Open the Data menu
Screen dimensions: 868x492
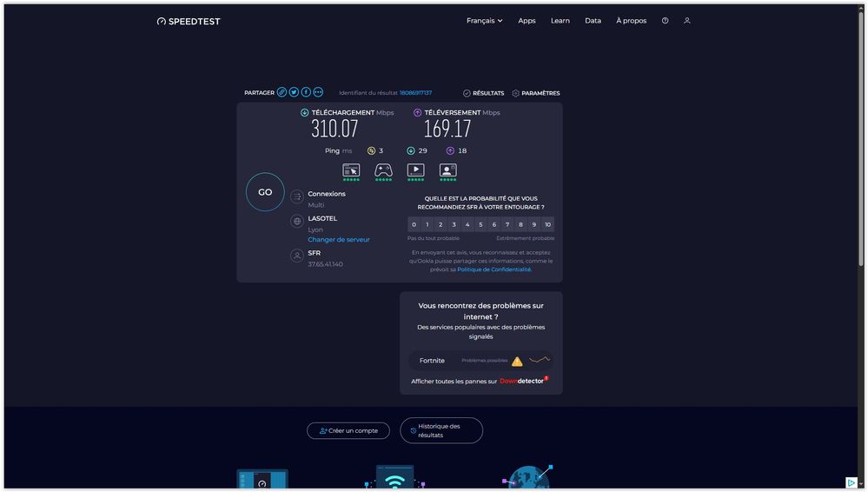click(x=593, y=21)
